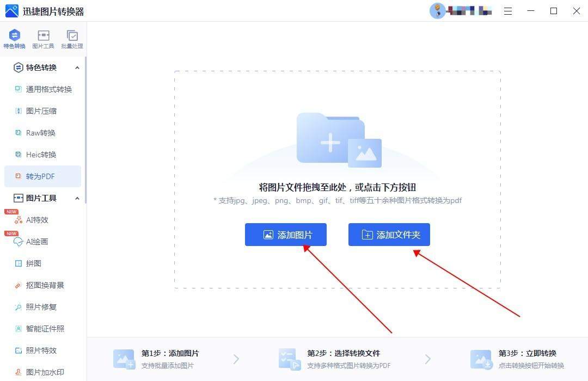Click the 照片修复 icon
This screenshot has width=588, height=381.
(18, 307)
